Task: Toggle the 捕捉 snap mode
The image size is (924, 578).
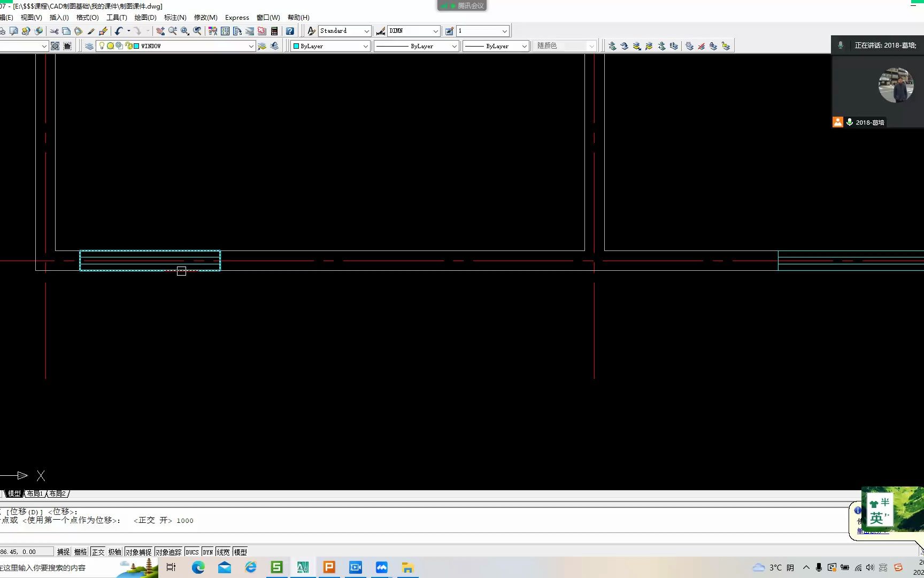Action: (x=64, y=552)
